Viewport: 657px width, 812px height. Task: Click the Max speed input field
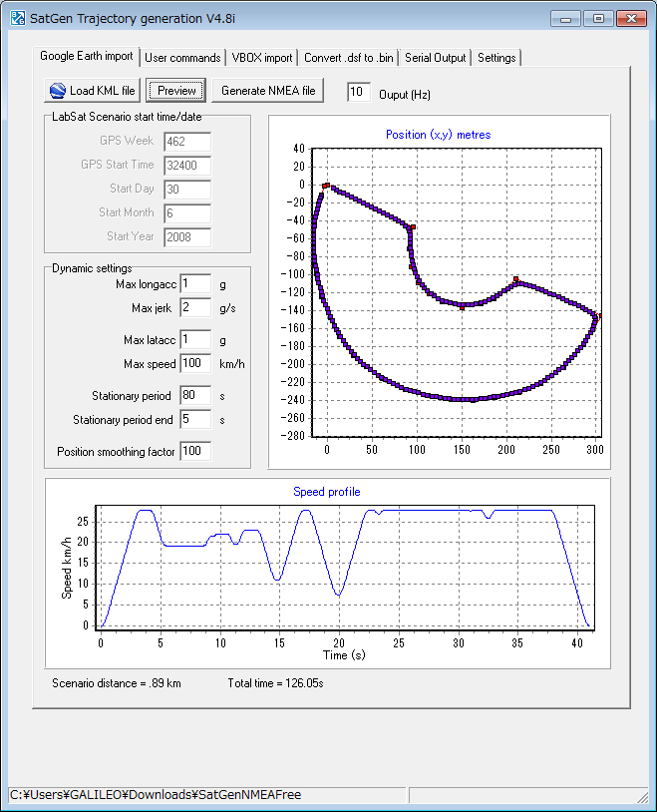click(195, 363)
